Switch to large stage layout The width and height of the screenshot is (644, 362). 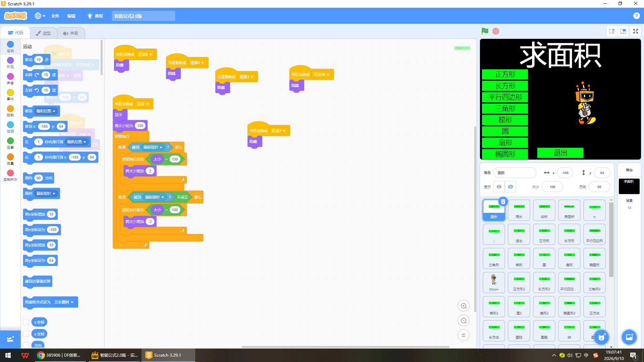point(623,31)
